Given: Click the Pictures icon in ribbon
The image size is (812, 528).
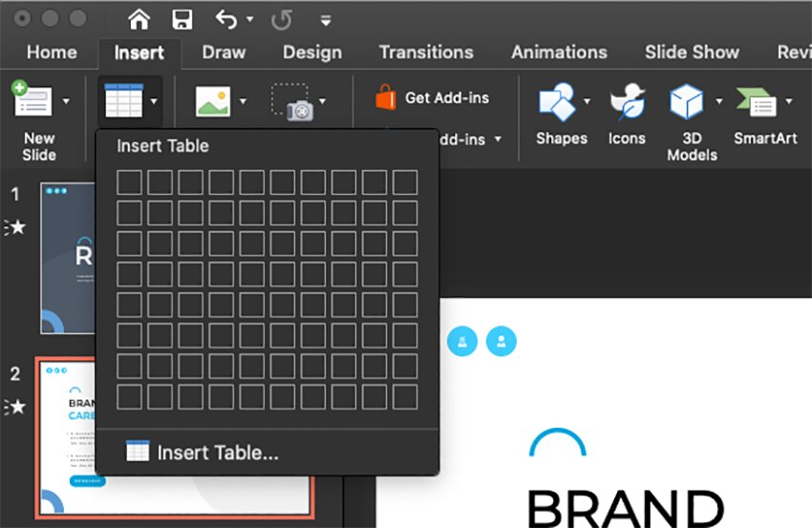Looking at the screenshot, I should [x=212, y=101].
